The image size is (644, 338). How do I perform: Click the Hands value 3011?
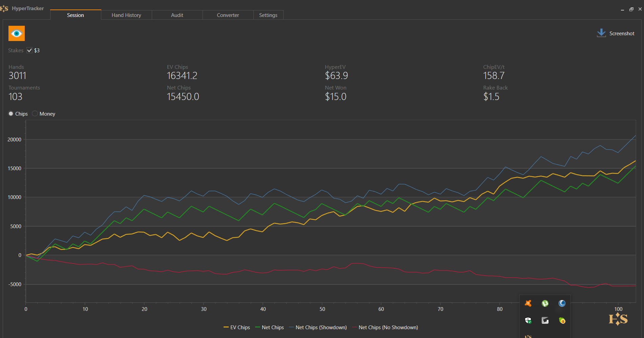click(17, 76)
